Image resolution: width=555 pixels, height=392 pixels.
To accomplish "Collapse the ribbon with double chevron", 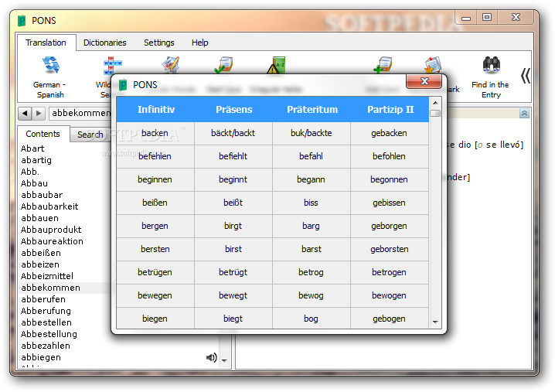I will point(526,76).
